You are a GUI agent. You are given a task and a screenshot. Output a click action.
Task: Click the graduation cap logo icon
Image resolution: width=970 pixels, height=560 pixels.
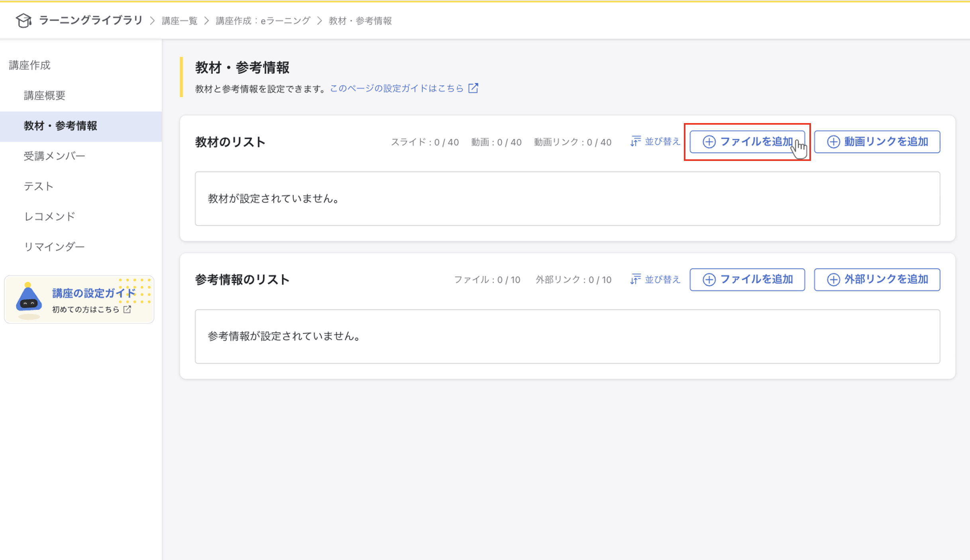click(x=24, y=20)
